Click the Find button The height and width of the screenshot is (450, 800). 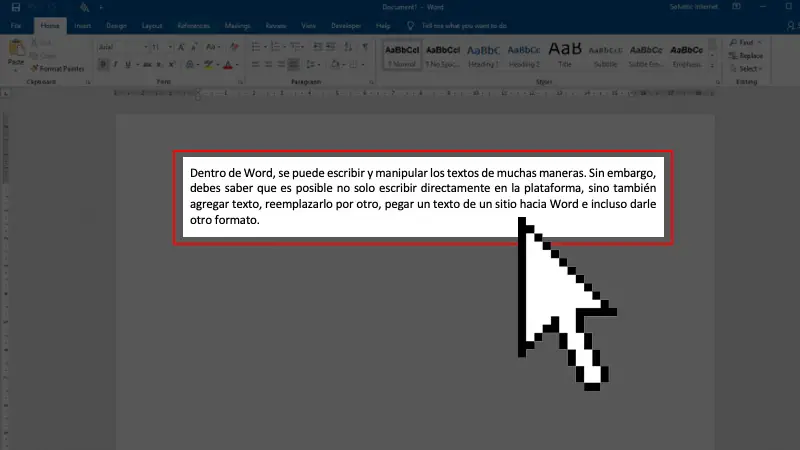click(x=741, y=42)
